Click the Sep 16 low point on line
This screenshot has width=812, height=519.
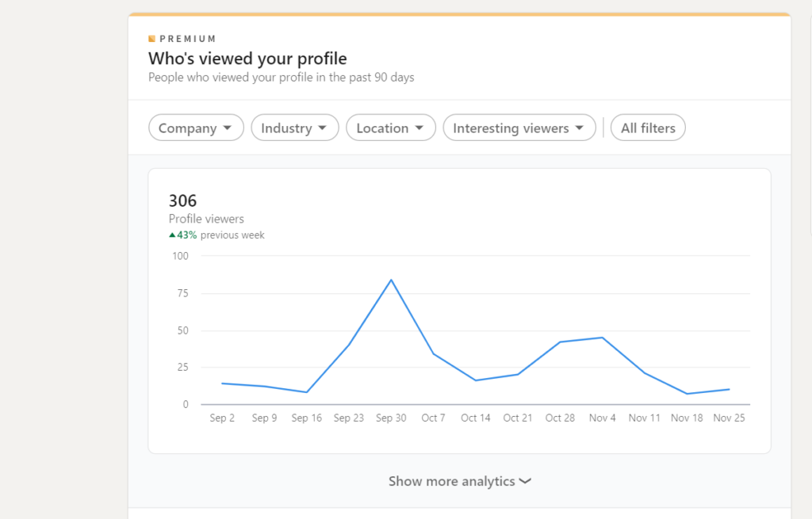(x=307, y=392)
